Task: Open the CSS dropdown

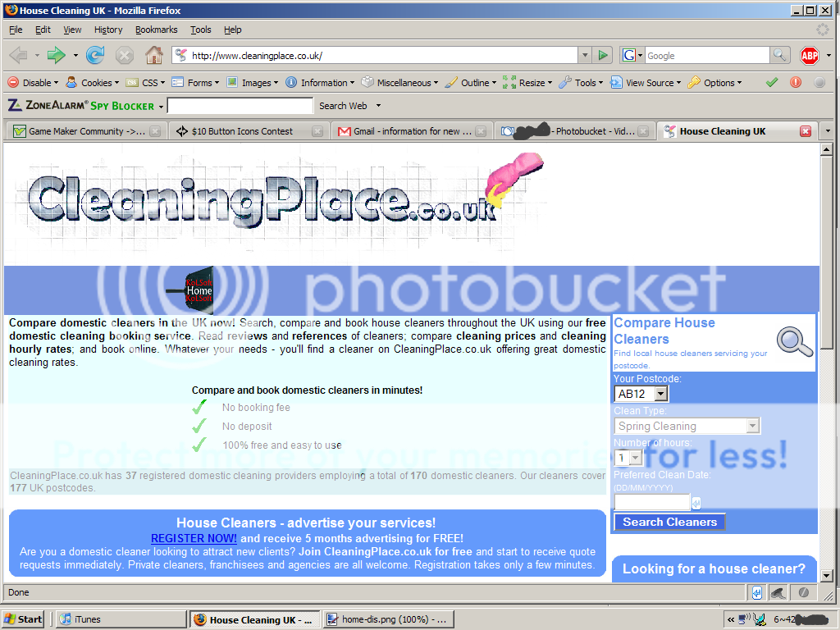Action: pyautogui.click(x=145, y=83)
